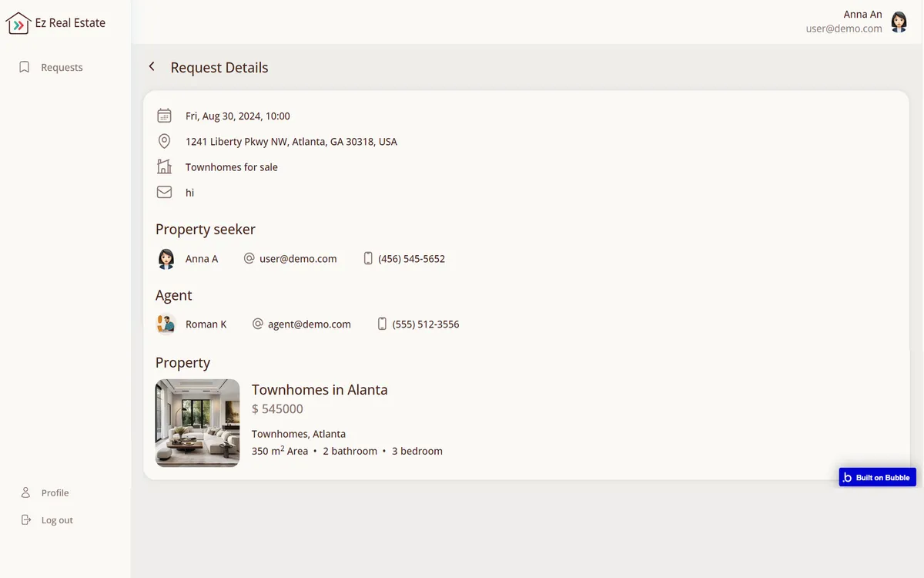Image resolution: width=924 pixels, height=578 pixels.
Task: Click the seeker email user@demo.com
Action: point(298,259)
